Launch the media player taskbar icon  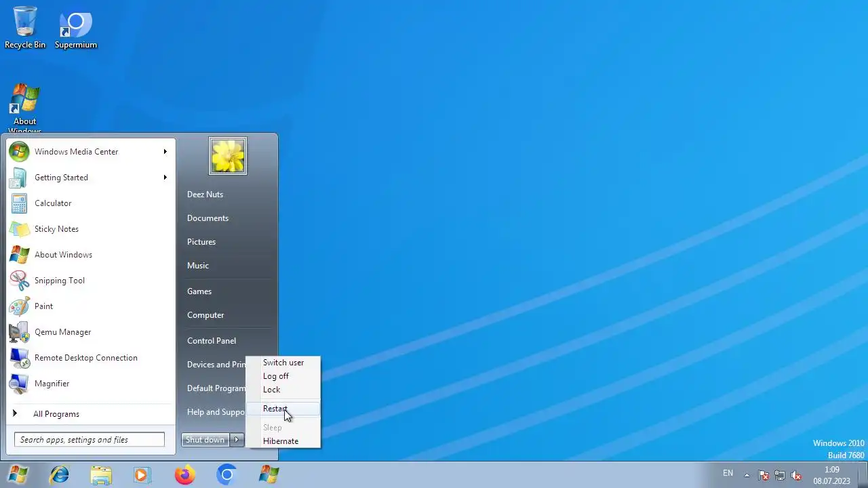pos(142,475)
